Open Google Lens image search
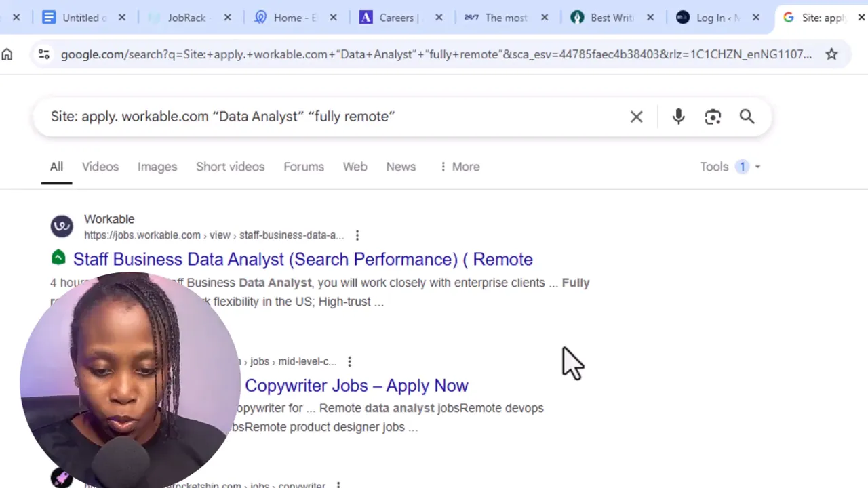Image resolution: width=868 pixels, height=488 pixels. (713, 117)
